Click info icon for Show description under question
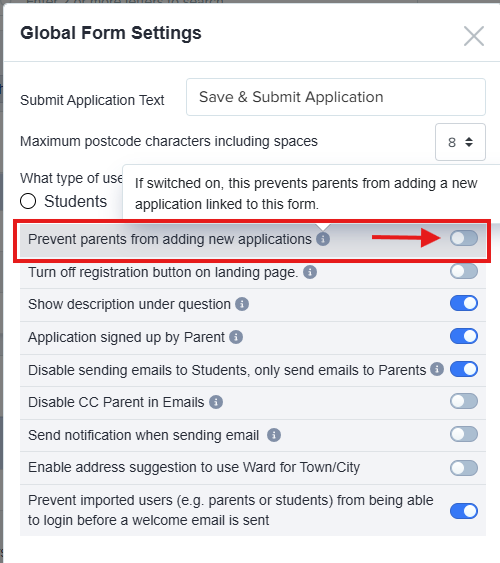Viewport: 500px width, 563px height. [x=242, y=304]
